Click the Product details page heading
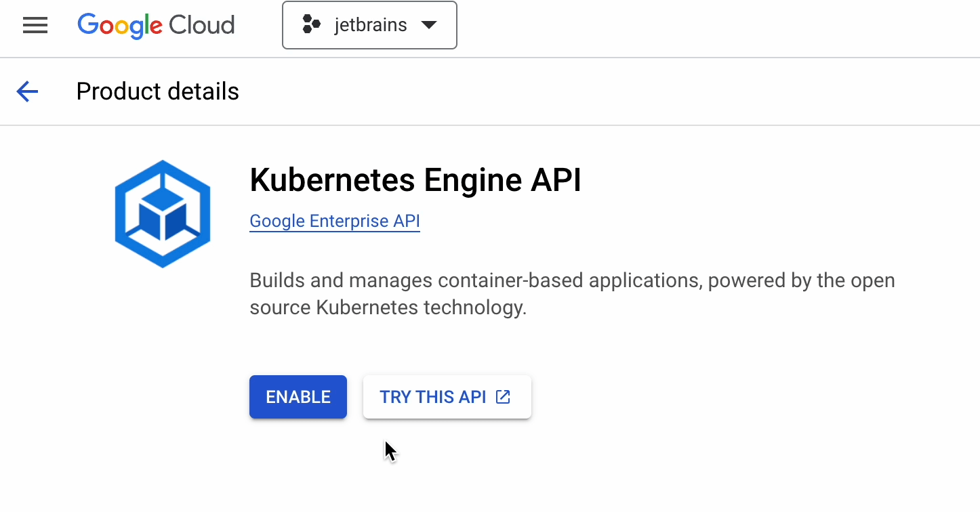The height and width of the screenshot is (512, 980). pos(157,91)
